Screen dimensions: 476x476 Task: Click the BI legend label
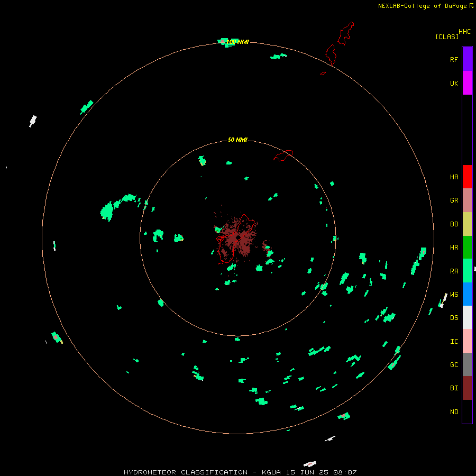[454, 388]
